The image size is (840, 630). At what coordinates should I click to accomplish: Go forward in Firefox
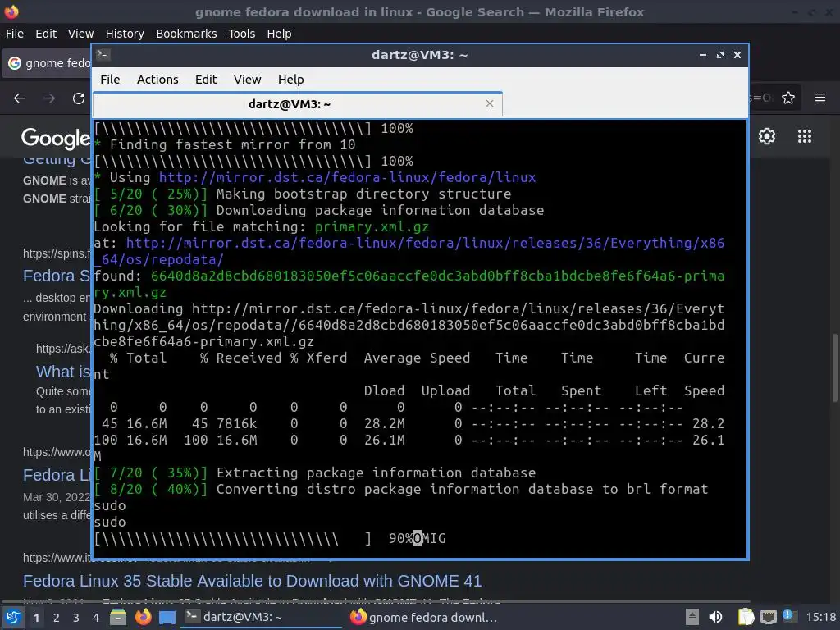coord(49,98)
